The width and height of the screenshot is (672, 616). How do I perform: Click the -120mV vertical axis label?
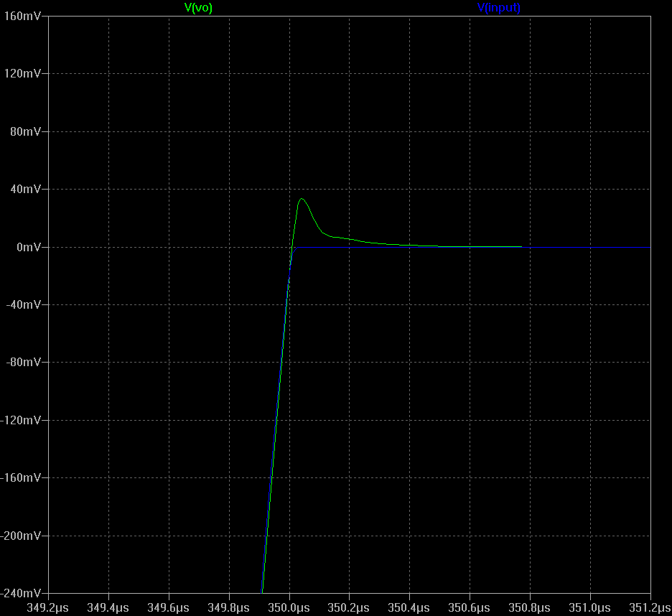click(21, 420)
